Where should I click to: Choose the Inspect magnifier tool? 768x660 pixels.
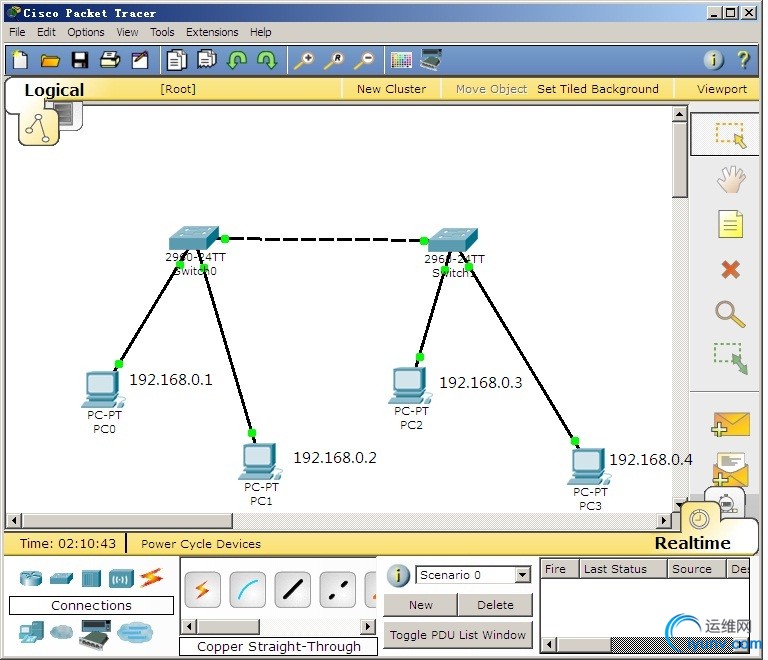730,314
